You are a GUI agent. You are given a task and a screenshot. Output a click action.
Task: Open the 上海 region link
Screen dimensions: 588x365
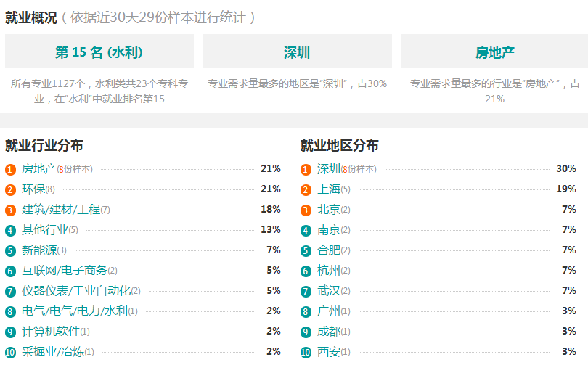pos(329,189)
